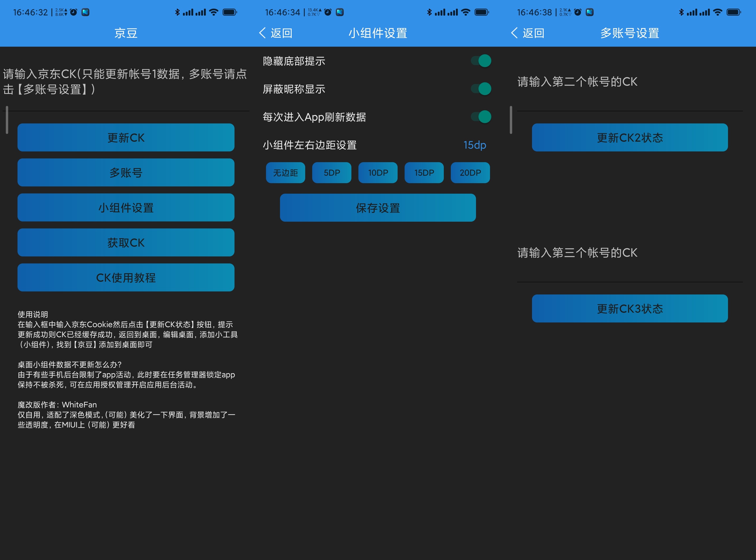This screenshot has height=560, width=756.
Task: Click the 小组件设置 header title
Action: click(378, 33)
